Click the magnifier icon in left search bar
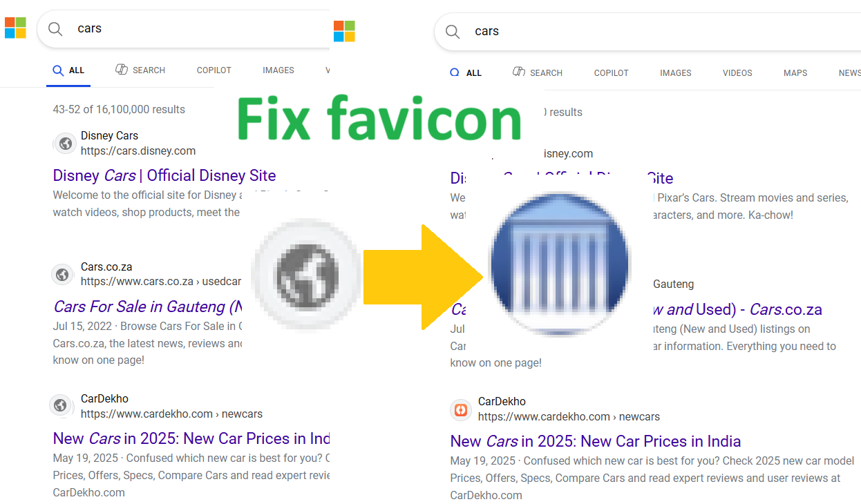861x504 pixels. pyautogui.click(x=55, y=29)
